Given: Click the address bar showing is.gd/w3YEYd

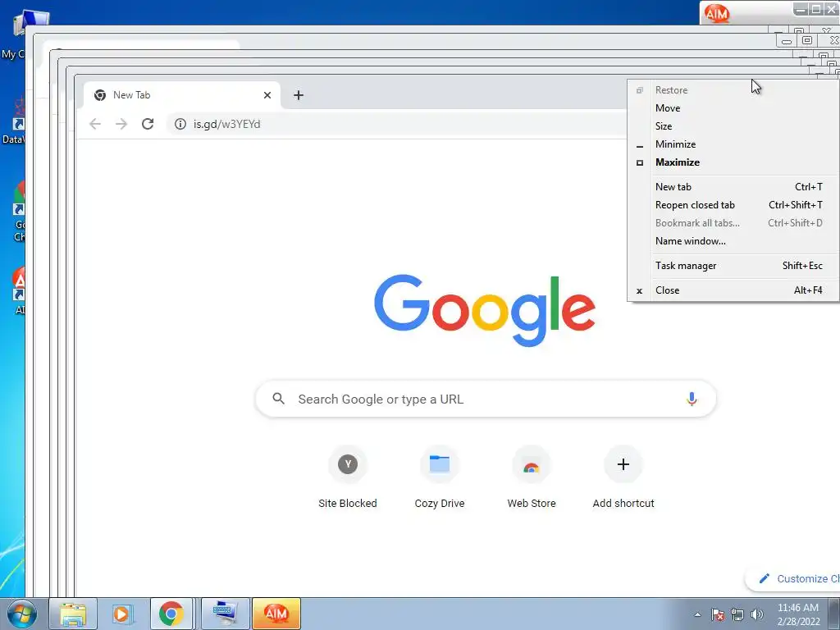Looking at the screenshot, I should point(396,124).
